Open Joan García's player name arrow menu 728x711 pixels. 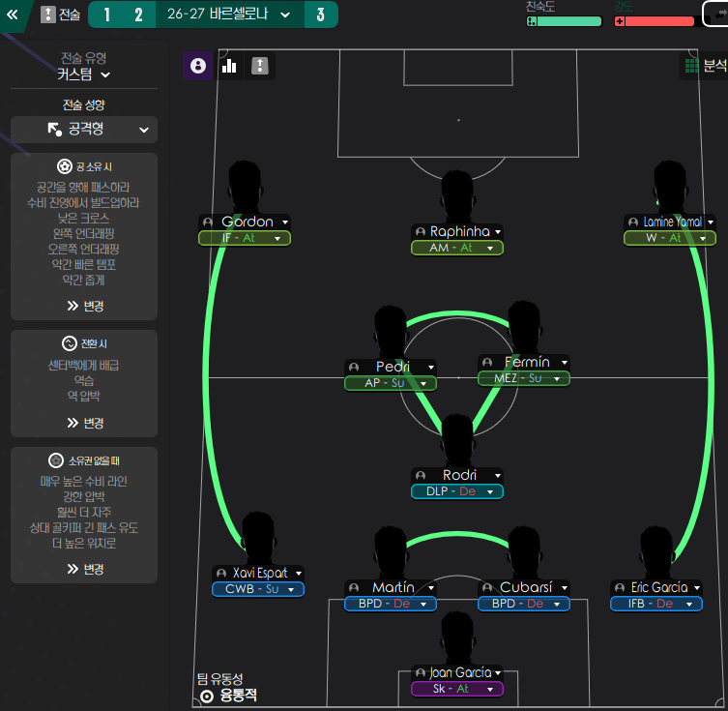pyautogui.click(x=498, y=672)
